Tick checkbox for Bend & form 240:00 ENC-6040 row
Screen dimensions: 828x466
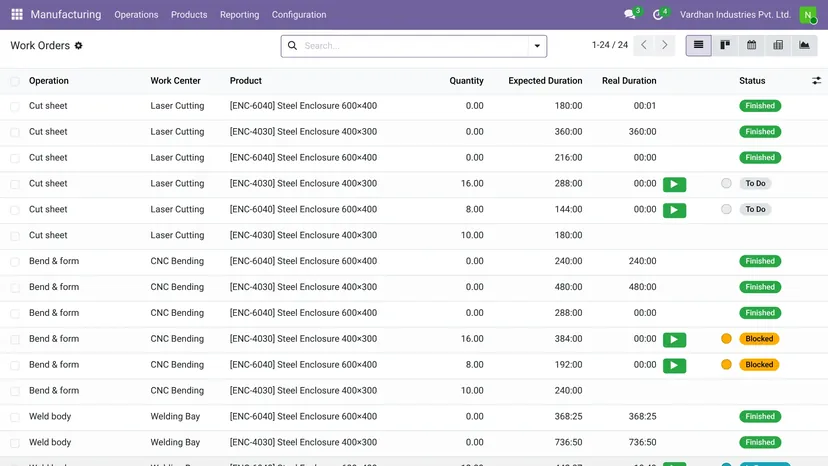click(x=15, y=262)
